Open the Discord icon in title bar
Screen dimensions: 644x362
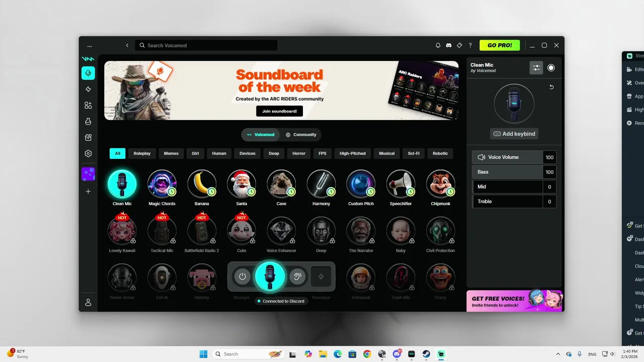449,45
